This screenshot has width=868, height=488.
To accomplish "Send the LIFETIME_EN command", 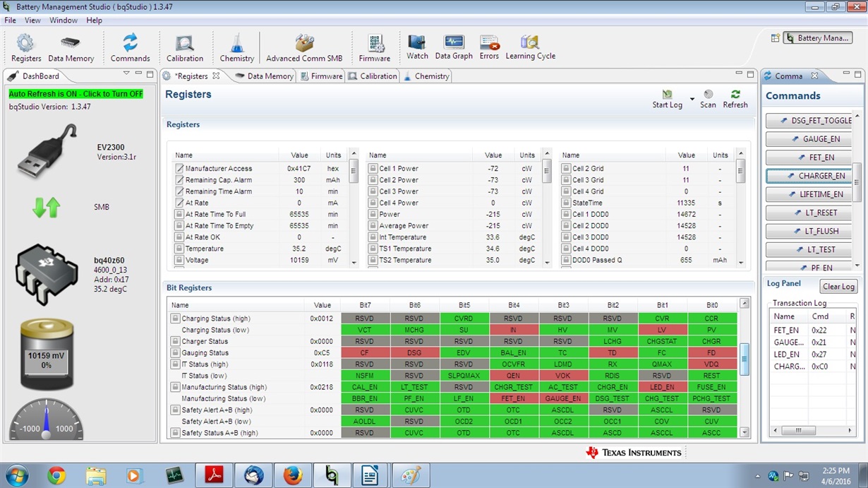I will [x=809, y=194].
